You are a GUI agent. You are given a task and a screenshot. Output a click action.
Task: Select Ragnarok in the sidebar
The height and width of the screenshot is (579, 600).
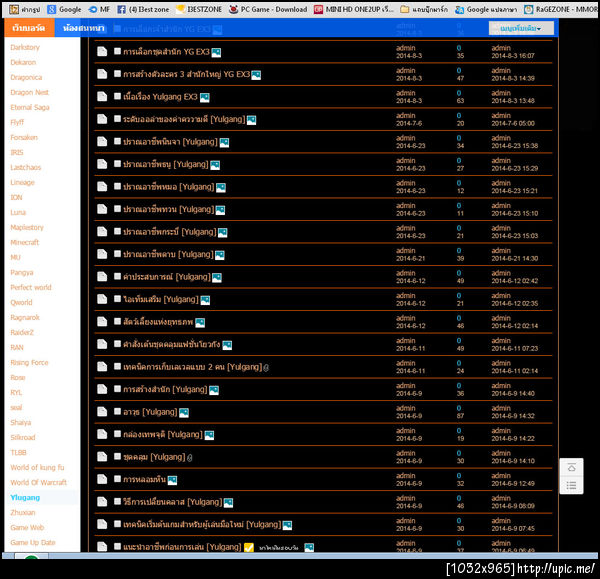coord(25,317)
